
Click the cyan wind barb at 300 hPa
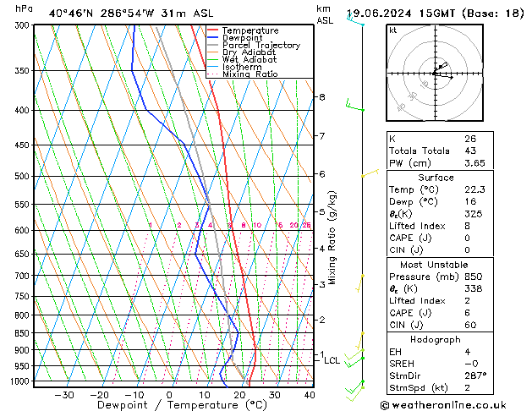355,20
